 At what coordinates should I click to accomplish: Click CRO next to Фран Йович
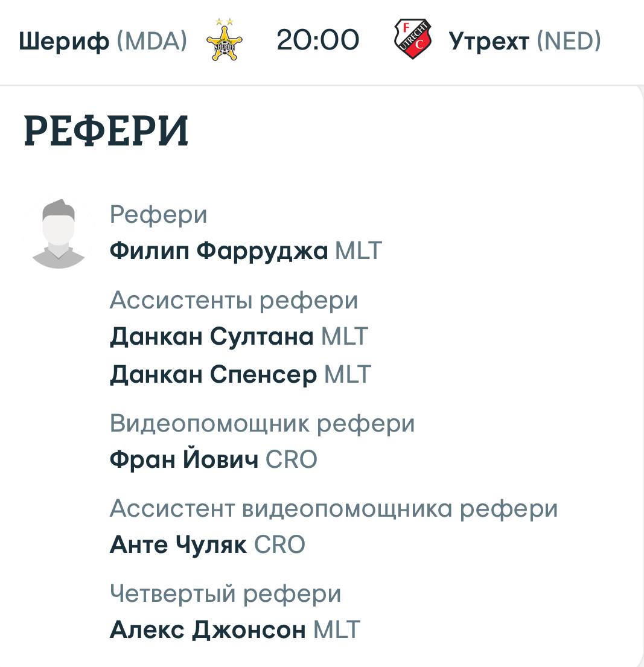[292, 459]
